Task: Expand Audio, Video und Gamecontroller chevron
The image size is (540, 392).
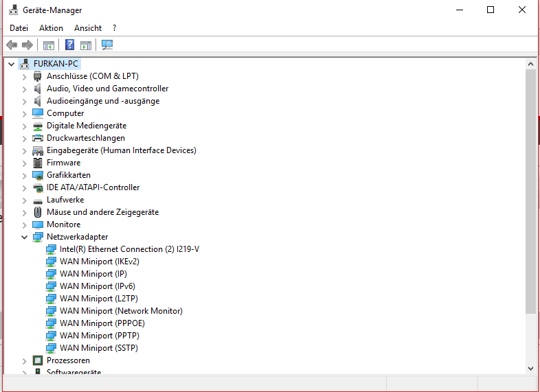Action: [x=25, y=89]
